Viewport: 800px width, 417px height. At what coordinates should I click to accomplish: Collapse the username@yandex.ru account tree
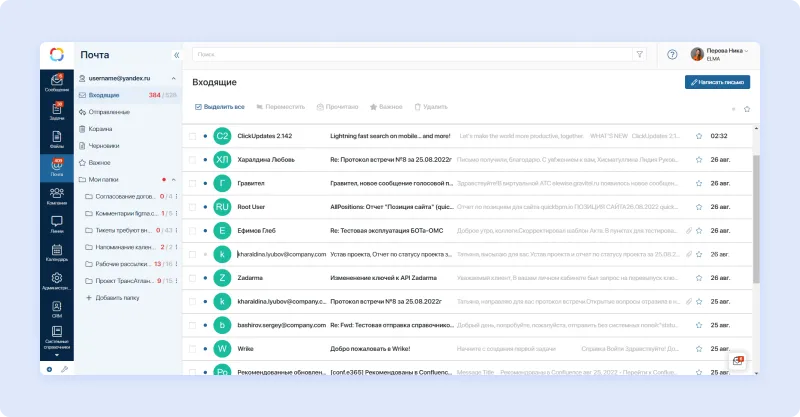176,78
